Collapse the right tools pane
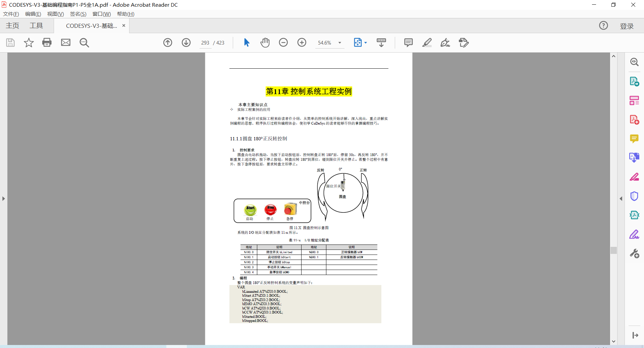Screen dimensions: 644x348 pyautogui.click(x=621, y=199)
